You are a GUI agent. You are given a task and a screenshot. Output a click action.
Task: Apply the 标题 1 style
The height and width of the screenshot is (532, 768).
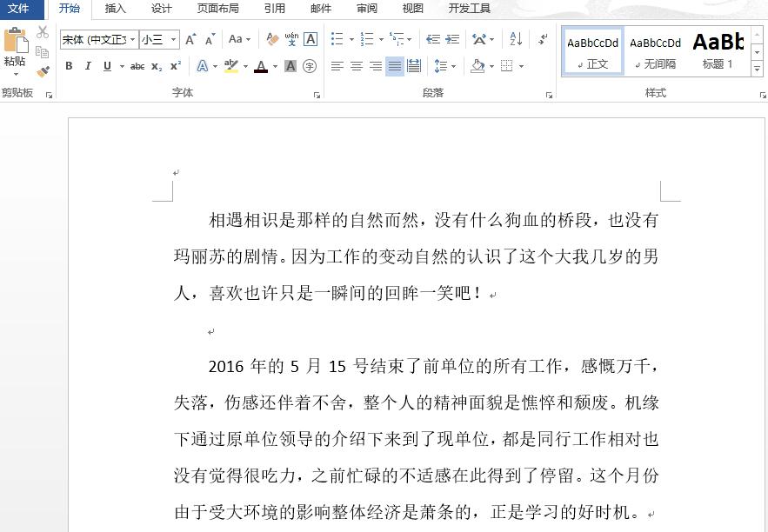pyautogui.click(x=718, y=50)
